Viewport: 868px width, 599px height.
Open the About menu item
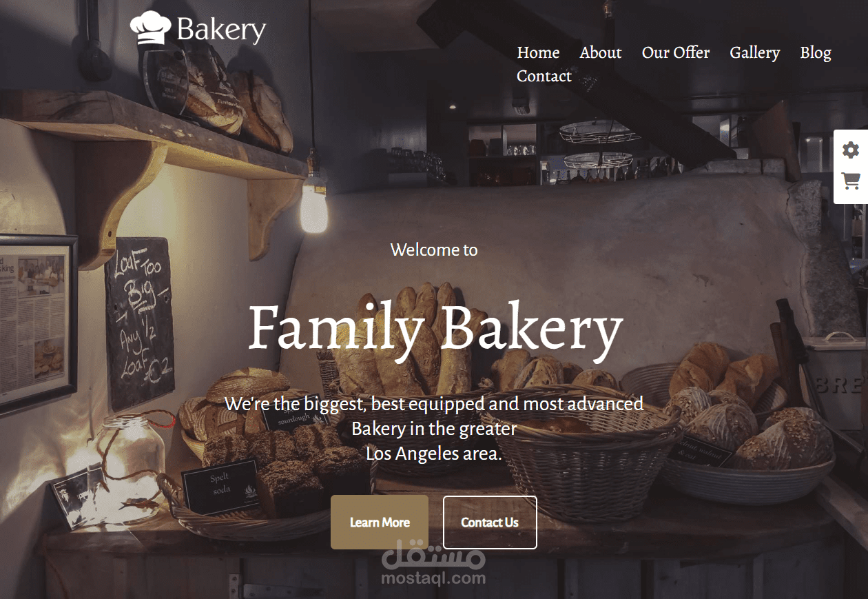click(601, 52)
